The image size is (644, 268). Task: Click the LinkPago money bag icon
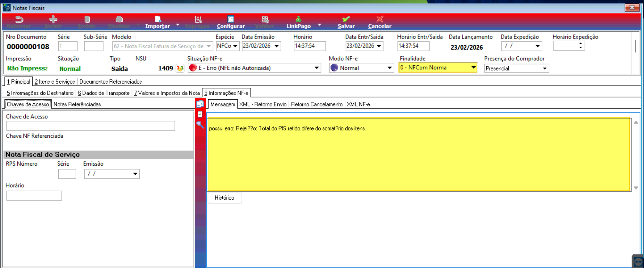298,19
